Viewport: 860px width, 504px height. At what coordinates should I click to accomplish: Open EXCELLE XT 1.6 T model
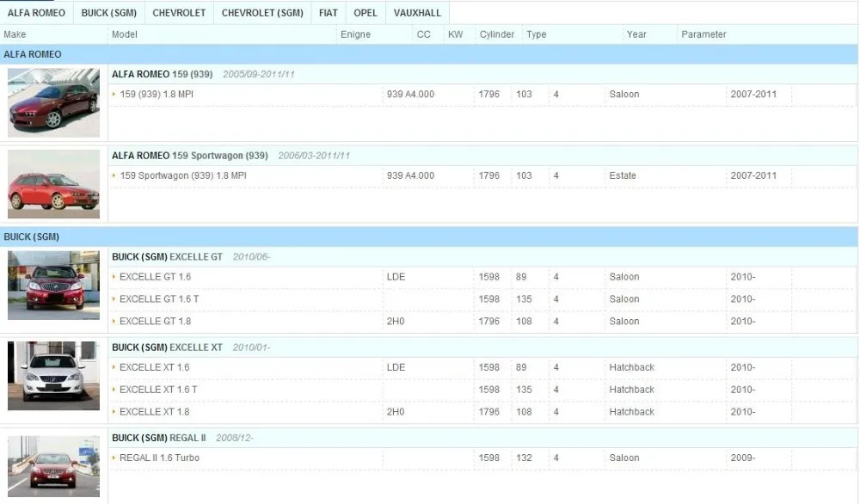158,390
